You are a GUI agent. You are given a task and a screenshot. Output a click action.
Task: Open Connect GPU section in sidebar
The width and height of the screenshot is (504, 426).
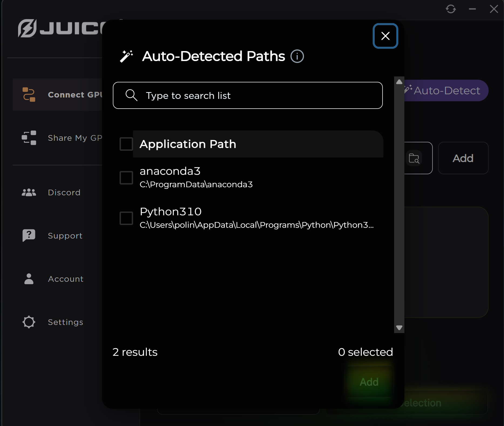click(57, 95)
